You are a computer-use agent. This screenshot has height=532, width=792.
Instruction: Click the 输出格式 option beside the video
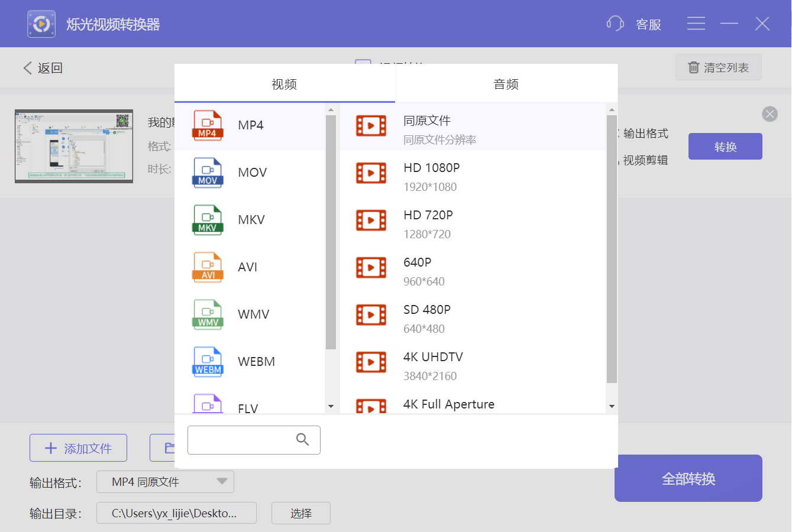[645, 134]
